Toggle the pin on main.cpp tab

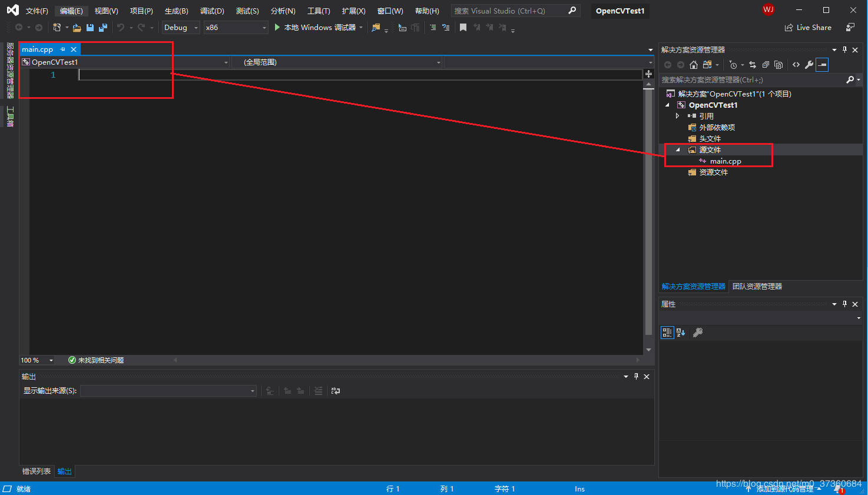click(63, 49)
